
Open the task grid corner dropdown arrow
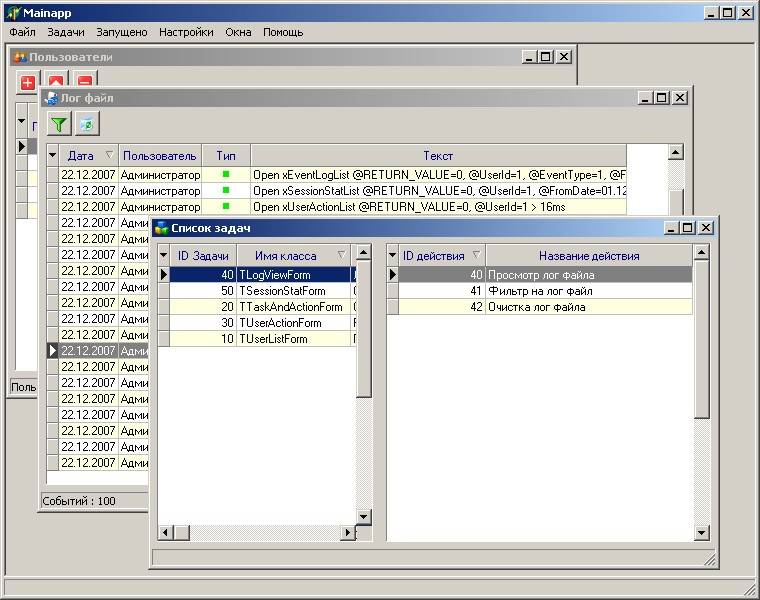163,255
